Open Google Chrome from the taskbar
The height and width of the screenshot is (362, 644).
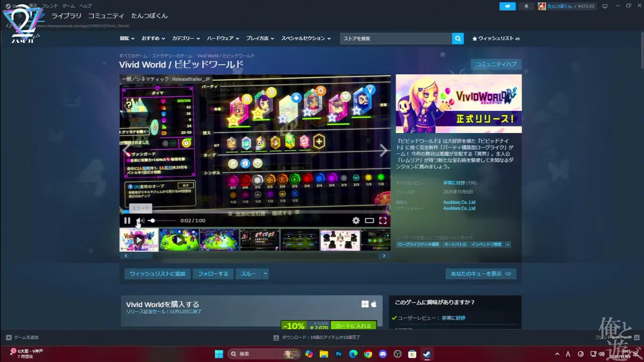pos(368,354)
